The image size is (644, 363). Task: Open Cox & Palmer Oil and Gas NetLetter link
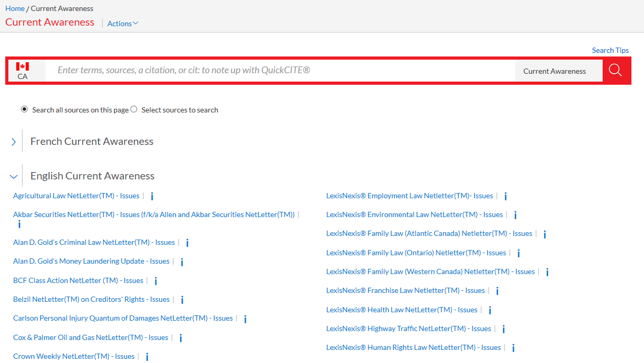91,337
